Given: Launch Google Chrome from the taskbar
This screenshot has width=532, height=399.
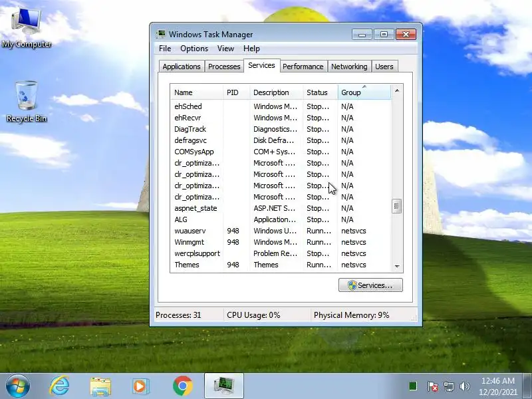Looking at the screenshot, I should click(x=182, y=386).
